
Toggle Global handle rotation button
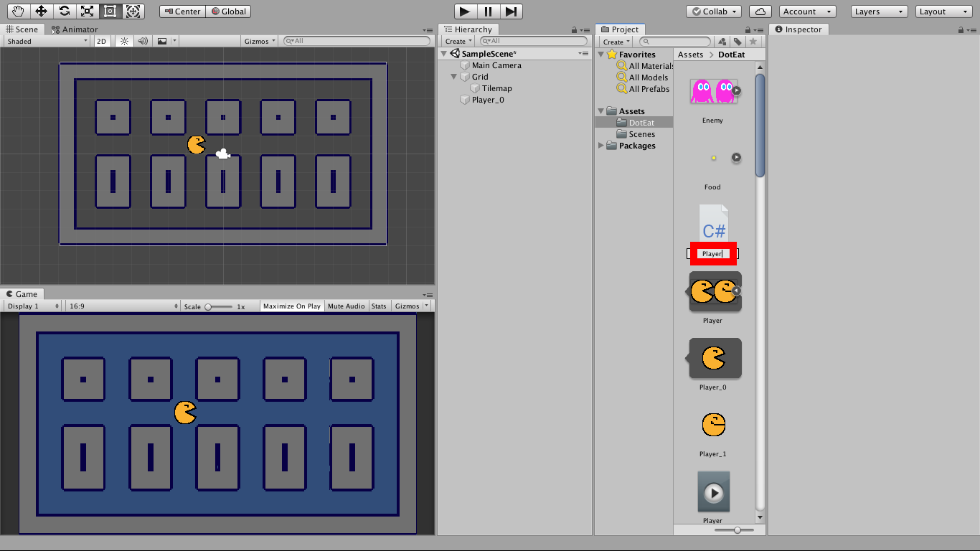229,11
